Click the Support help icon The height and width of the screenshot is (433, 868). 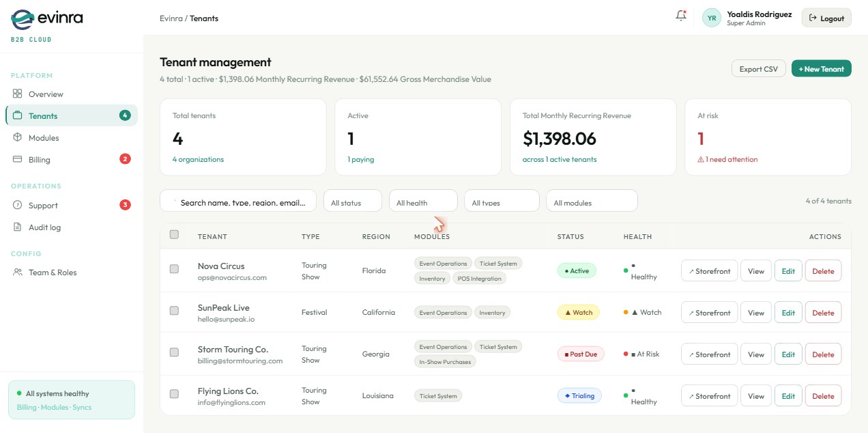pyautogui.click(x=18, y=206)
